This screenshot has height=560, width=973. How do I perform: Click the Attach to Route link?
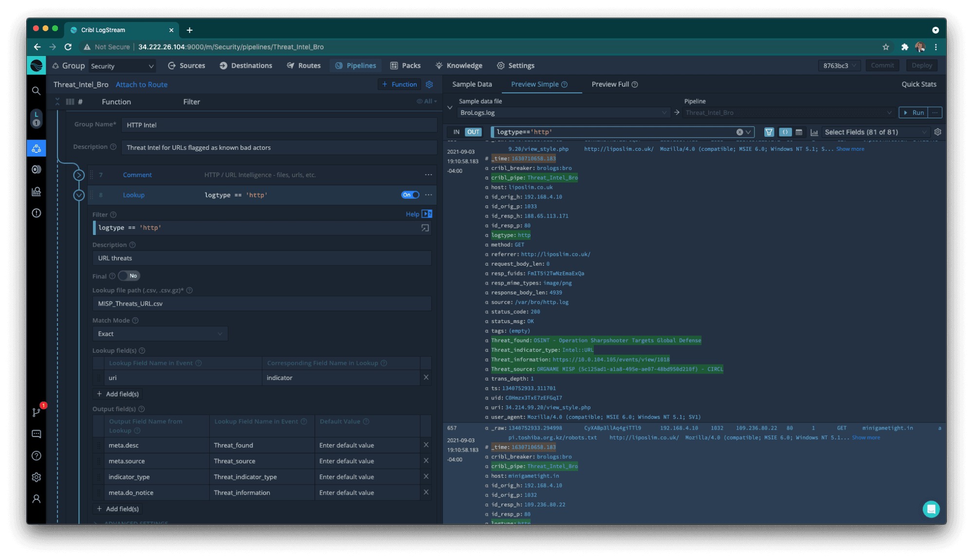[141, 85]
